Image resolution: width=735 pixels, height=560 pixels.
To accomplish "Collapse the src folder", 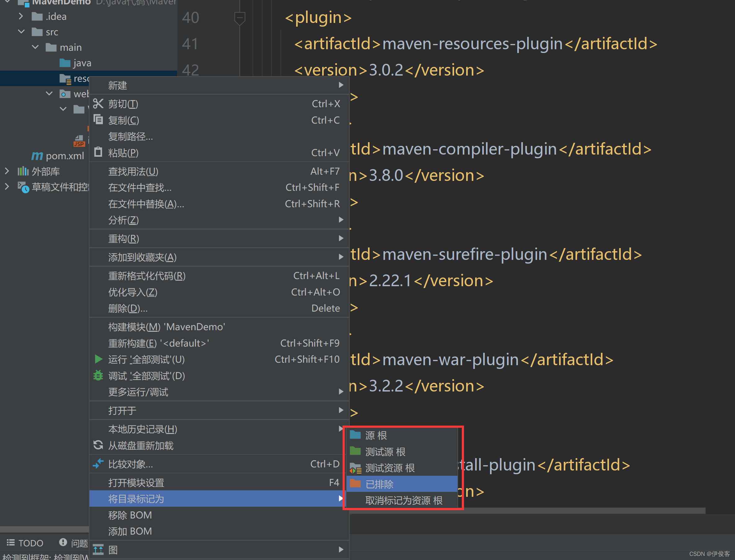I will point(21,32).
